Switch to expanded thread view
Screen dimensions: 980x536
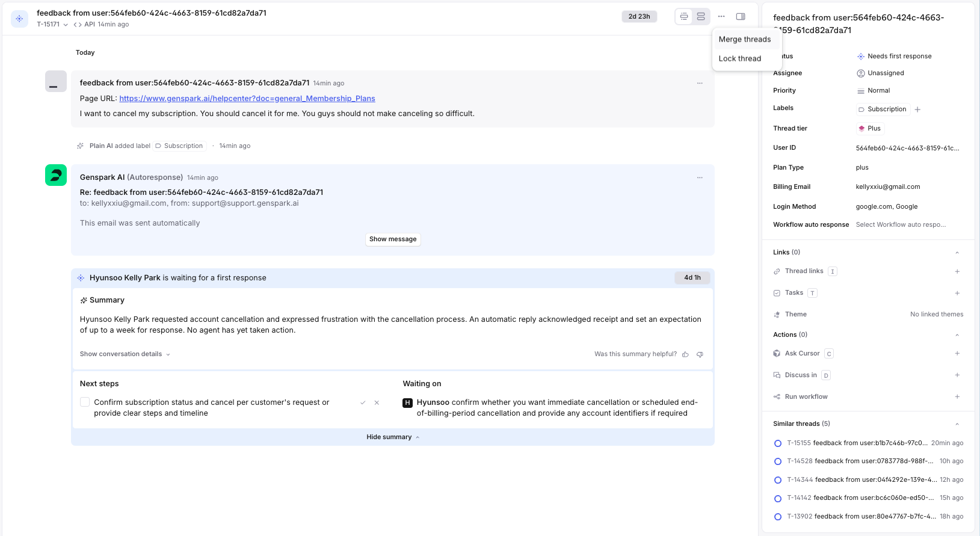pyautogui.click(x=701, y=16)
